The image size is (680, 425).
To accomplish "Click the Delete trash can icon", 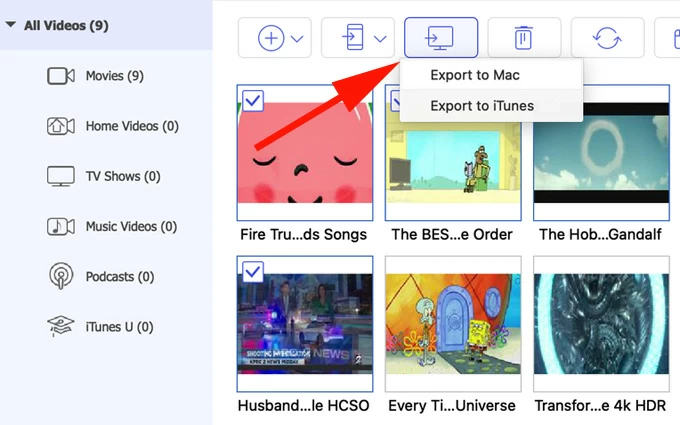I will point(523,38).
